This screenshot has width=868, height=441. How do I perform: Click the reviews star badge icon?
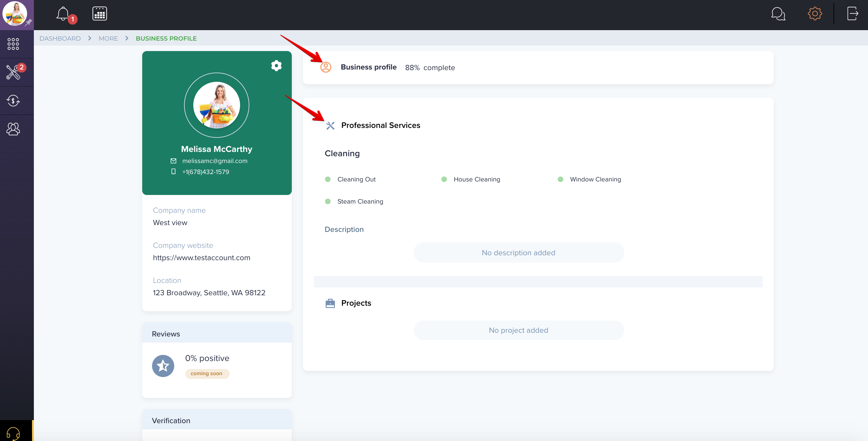pyautogui.click(x=163, y=366)
